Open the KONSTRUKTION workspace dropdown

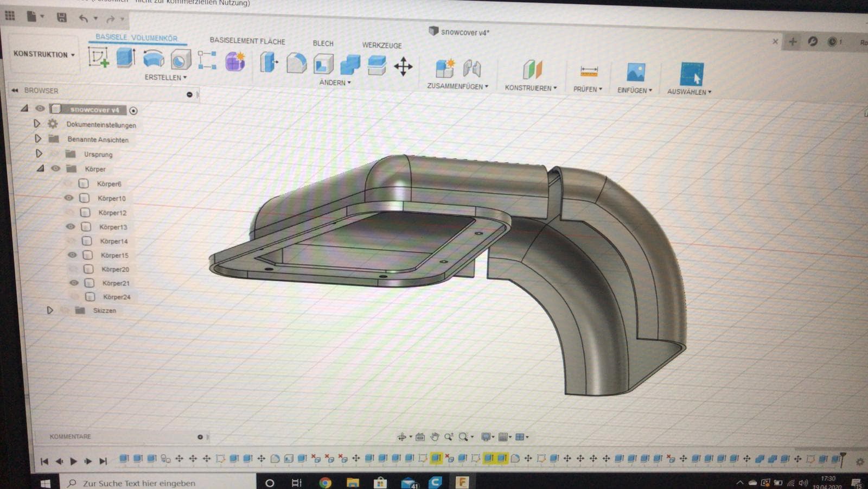pos(44,54)
